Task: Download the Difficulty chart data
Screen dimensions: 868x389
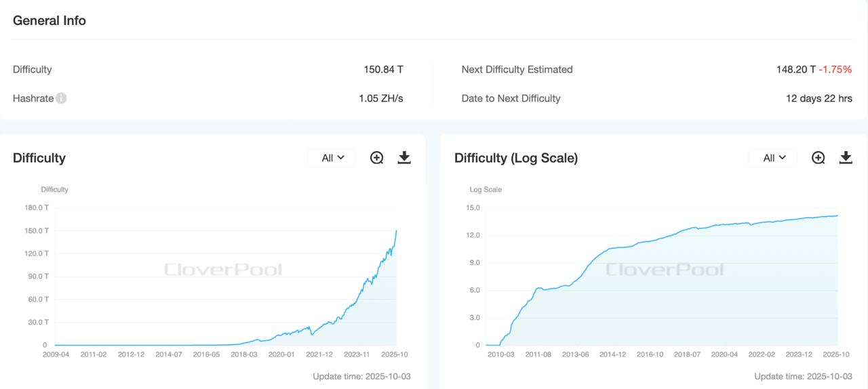Action: click(x=404, y=158)
